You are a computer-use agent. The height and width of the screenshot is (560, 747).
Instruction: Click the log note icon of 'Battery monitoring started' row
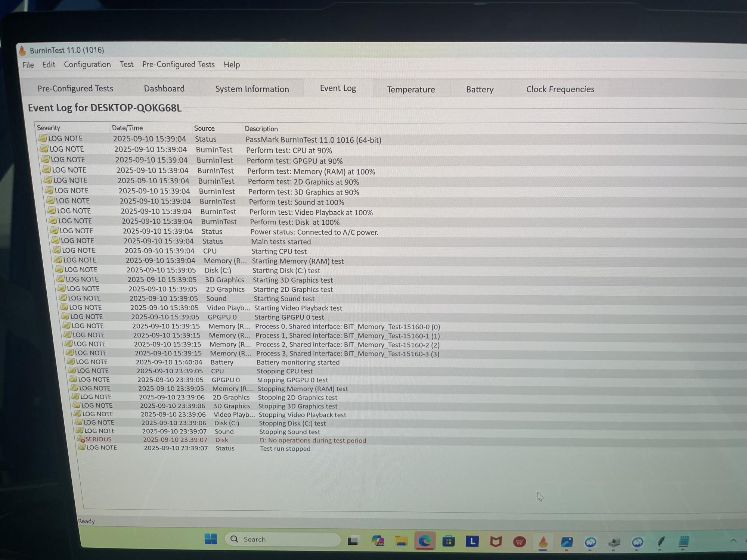(x=71, y=361)
